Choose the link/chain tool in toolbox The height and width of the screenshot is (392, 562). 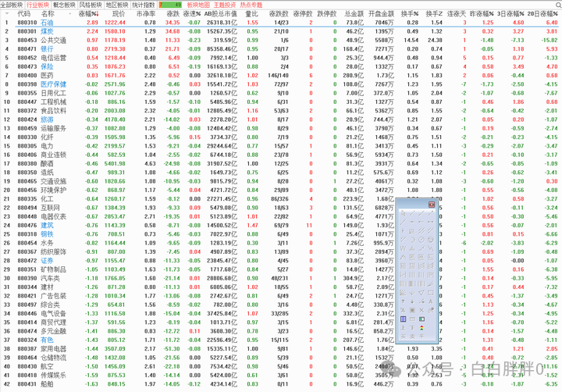coord(431,310)
